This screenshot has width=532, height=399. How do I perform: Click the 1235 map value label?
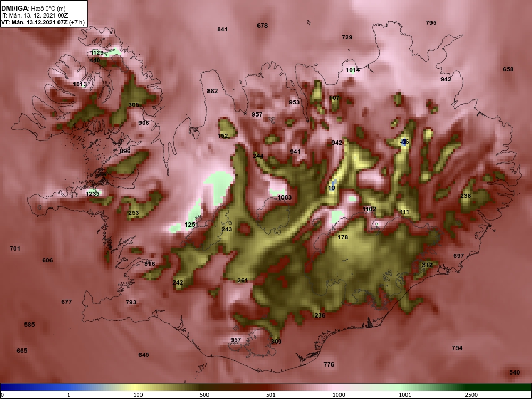click(93, 194)
